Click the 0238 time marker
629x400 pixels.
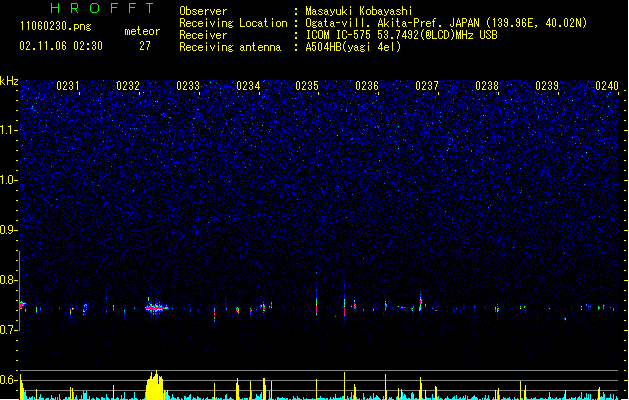487,86
